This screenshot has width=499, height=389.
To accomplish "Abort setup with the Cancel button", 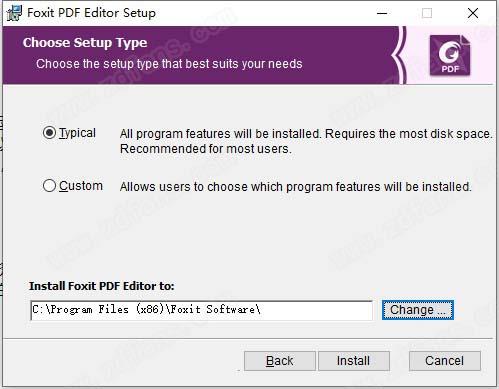I will [x=445, y=361].
